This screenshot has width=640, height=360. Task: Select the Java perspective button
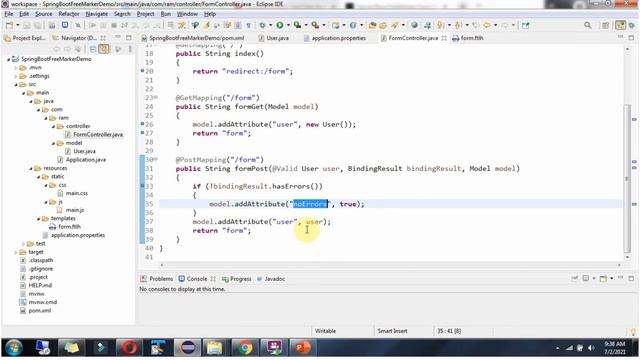tap(620, 25)
